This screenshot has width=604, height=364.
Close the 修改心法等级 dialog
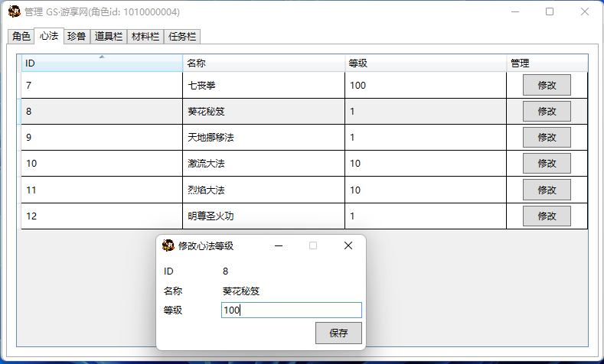pos(348,245)
